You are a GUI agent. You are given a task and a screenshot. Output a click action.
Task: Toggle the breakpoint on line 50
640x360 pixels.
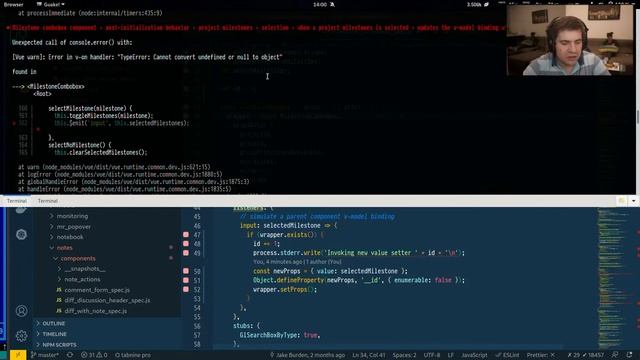[186, 271]
